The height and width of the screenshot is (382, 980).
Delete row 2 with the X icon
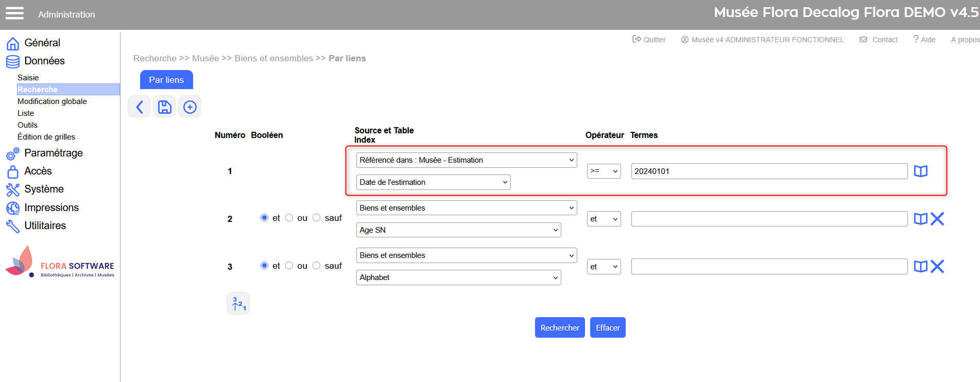tap(937, 219)
